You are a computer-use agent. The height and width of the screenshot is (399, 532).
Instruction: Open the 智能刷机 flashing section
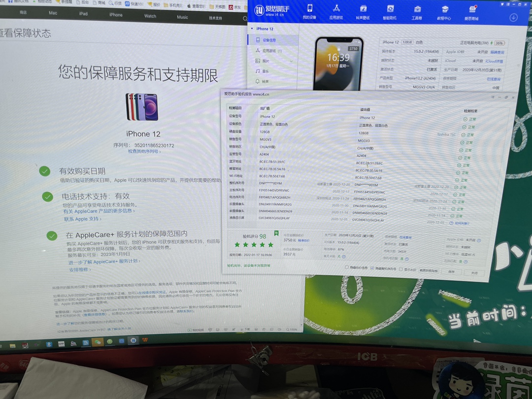(x=390, y=12)
